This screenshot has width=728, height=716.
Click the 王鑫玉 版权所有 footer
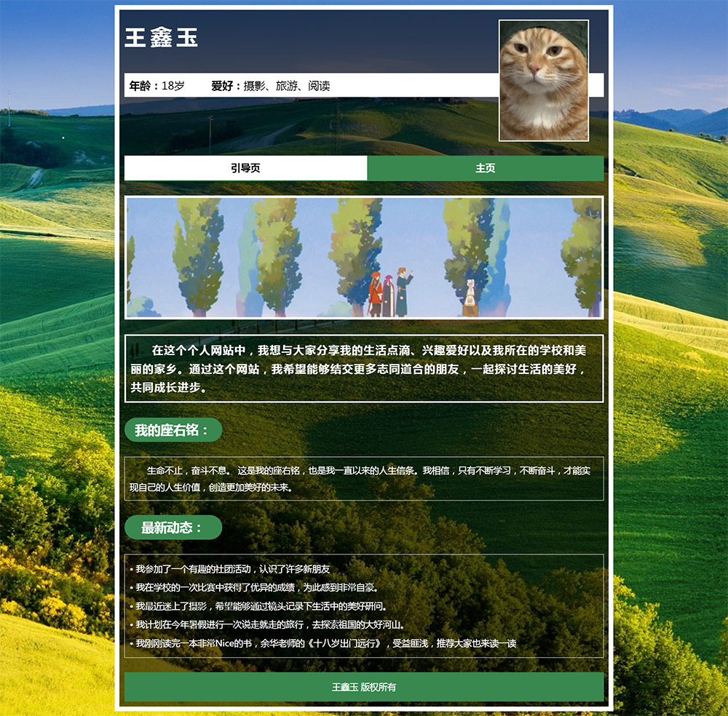(x=364, y=687)
